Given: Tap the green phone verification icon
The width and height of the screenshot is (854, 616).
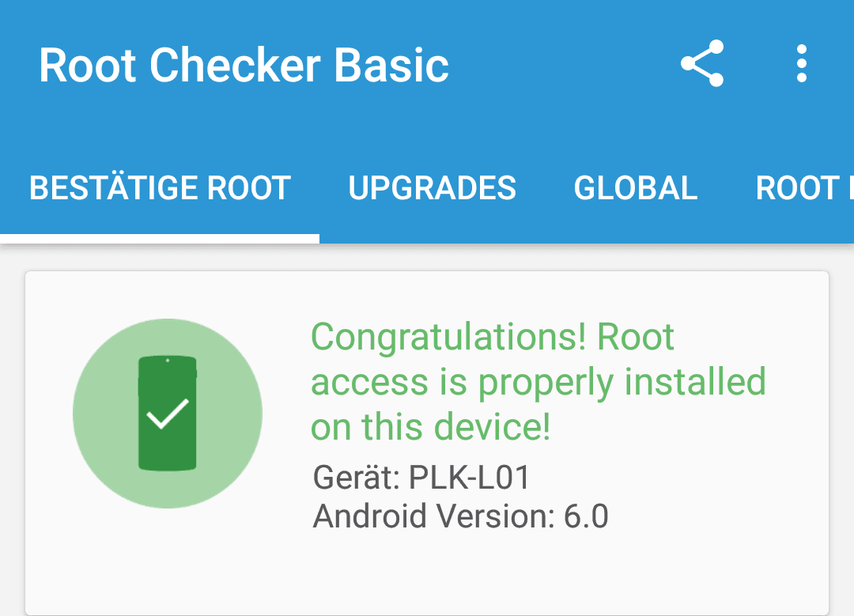Looking at the screenshot, I should (x=167, y=414).
